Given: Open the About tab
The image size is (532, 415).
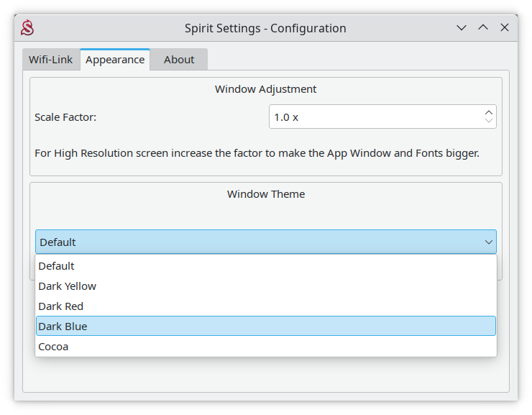Looking at the screenshot, I should 179,60.
